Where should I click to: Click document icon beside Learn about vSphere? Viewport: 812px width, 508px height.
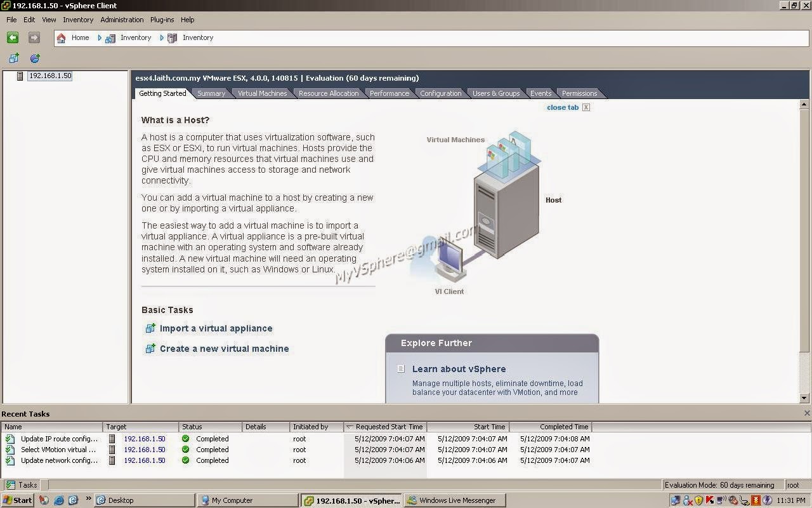coord(401,369)
